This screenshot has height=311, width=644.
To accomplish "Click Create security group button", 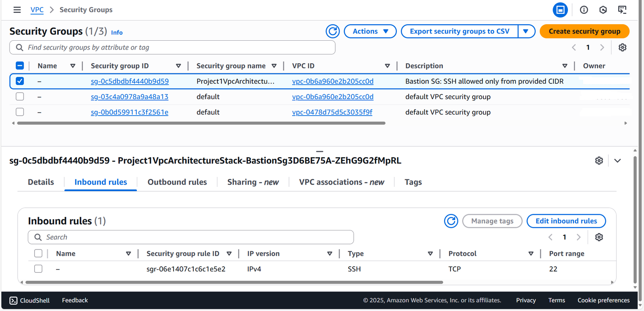I will tap(584, 31).
